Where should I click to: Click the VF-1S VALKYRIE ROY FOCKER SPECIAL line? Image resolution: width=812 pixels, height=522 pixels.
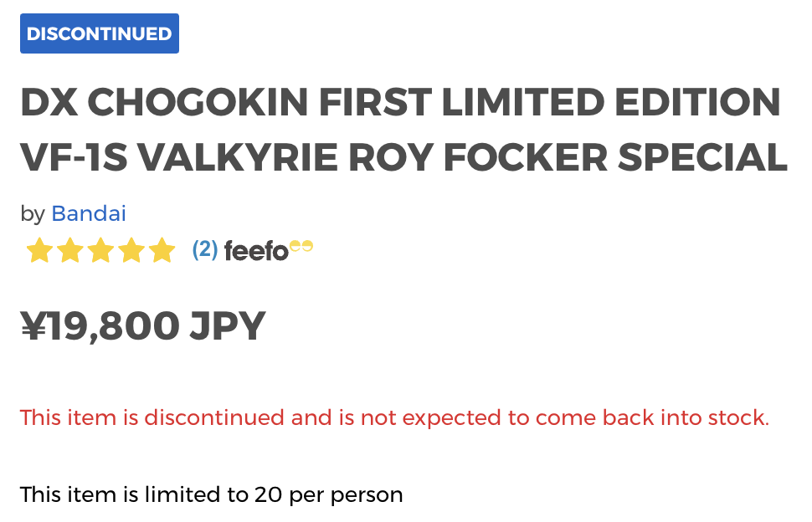(404, 157)
